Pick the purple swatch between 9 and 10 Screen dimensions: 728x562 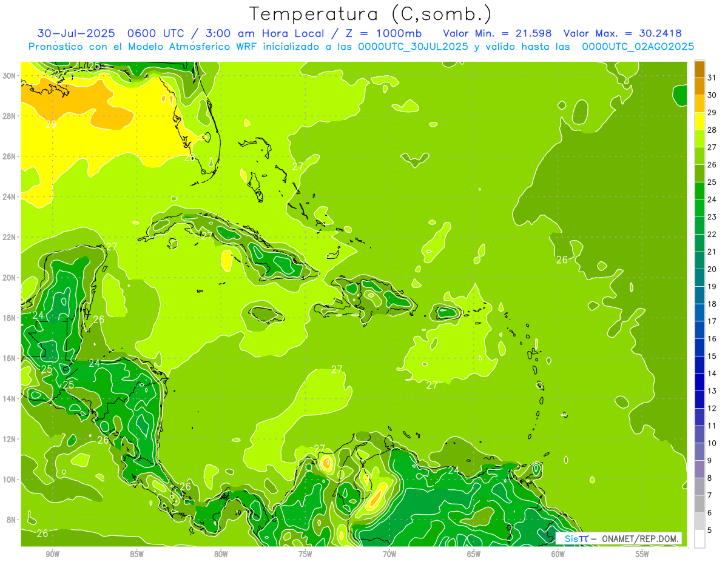pyautogui.click(x=700, y=452)
